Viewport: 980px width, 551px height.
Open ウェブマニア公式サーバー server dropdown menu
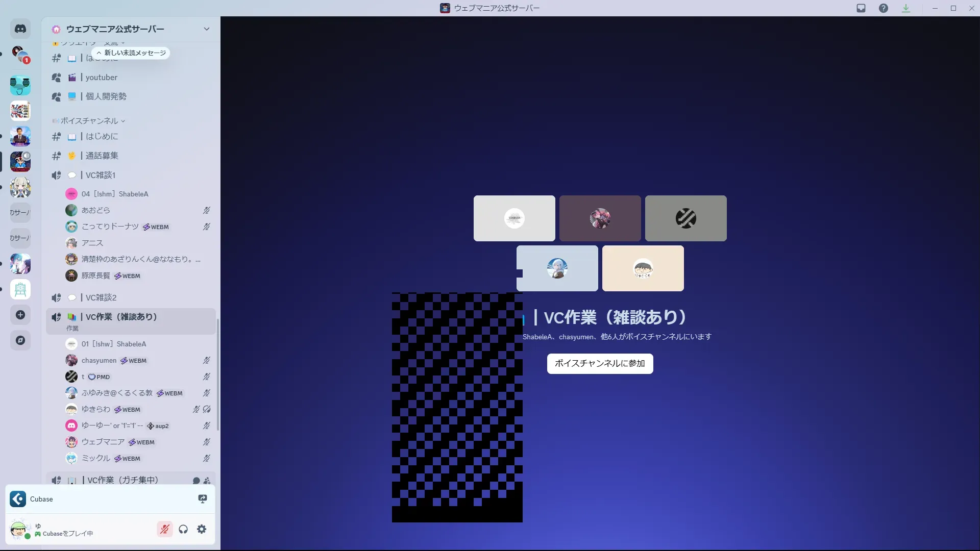(x=206, y=29)
